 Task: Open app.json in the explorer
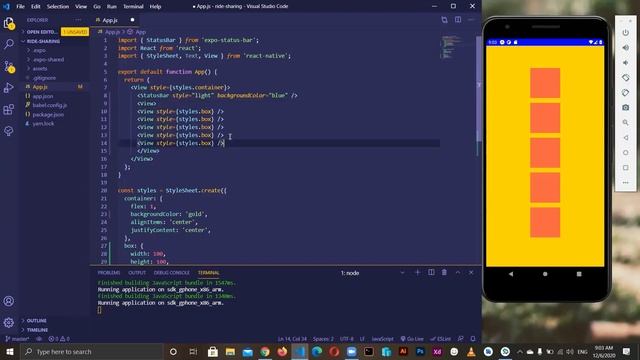coord(42,96)
